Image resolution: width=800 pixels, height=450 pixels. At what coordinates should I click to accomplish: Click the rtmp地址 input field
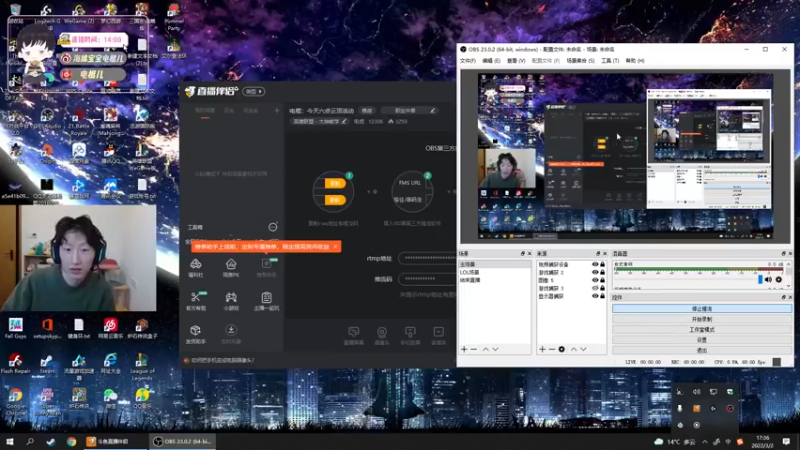tap(427, 258)
